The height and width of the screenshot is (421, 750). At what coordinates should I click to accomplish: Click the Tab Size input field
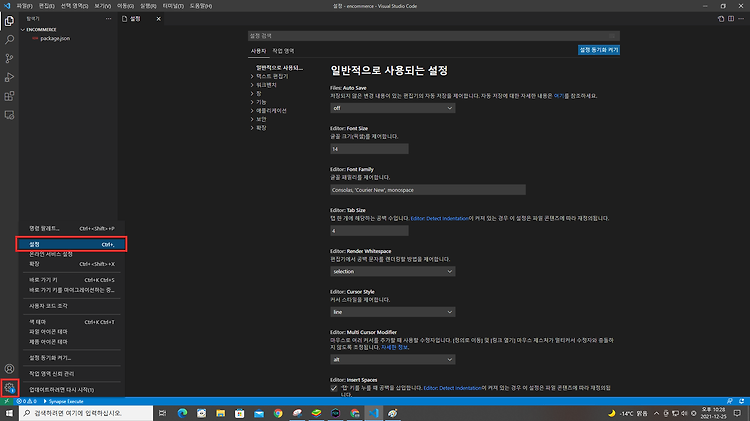click(369, 231)
